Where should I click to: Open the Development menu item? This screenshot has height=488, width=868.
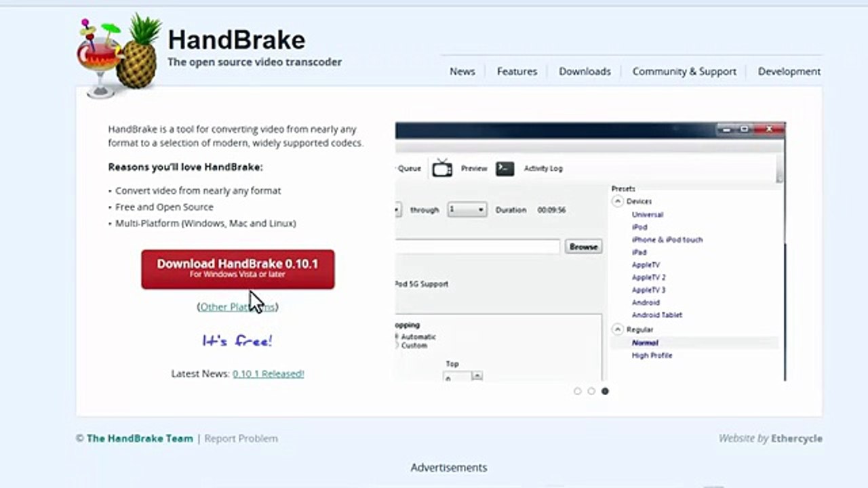tap(789, 71)
